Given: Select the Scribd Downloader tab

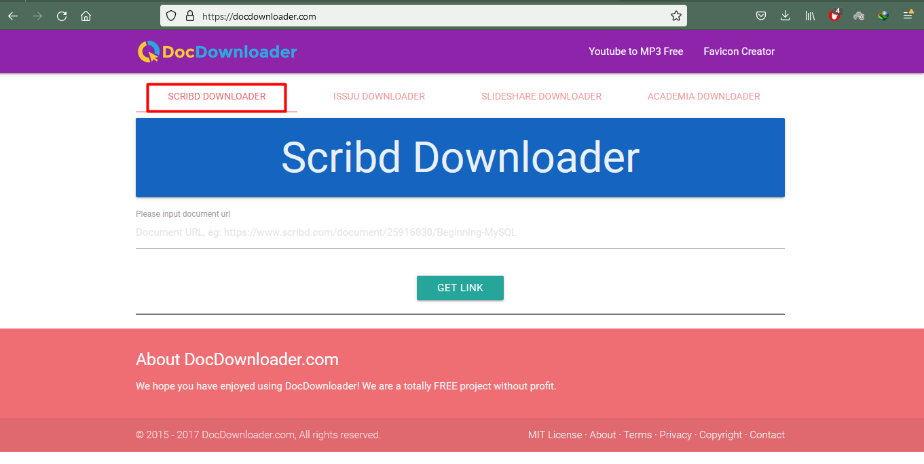Looking at the screenshot, I should click(x=217, y=97).
